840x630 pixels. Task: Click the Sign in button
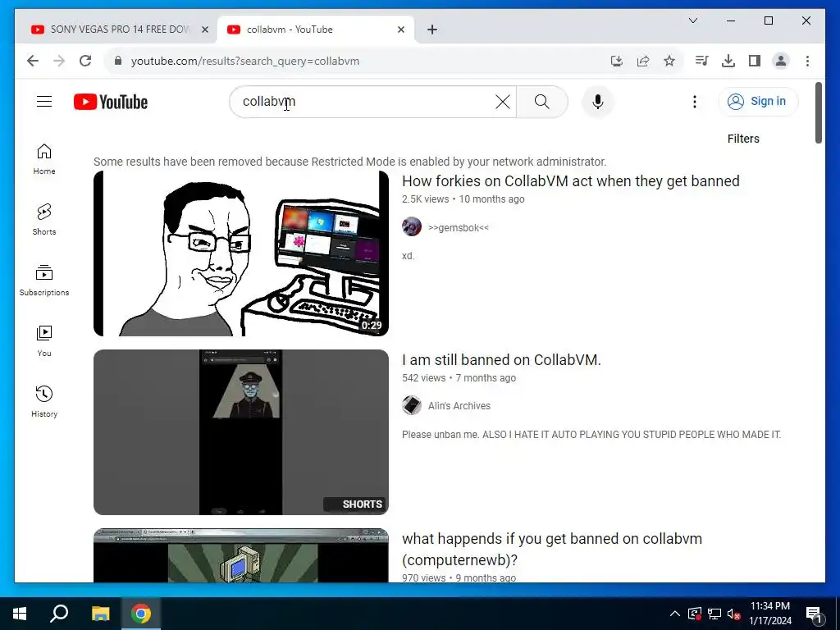click(x=758, y=101)
